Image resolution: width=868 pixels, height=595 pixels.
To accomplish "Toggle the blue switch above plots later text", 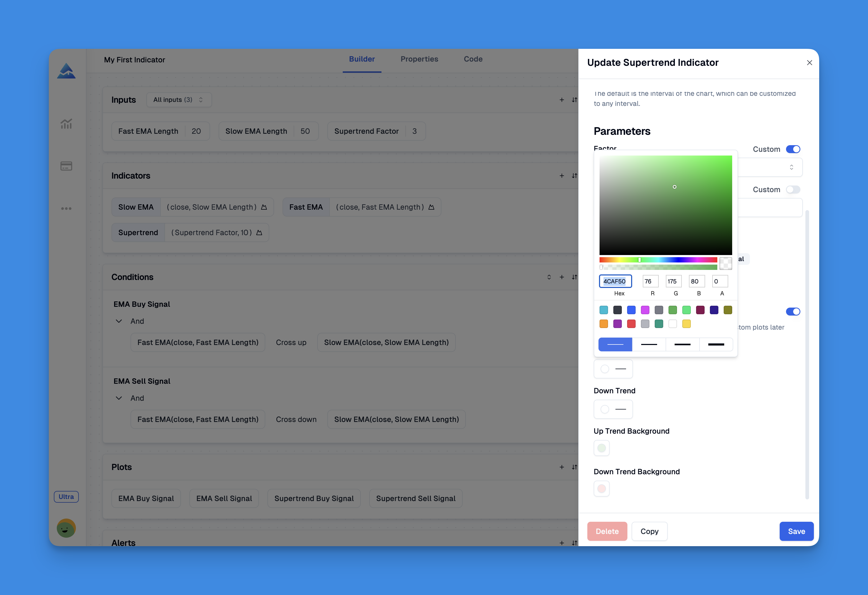I will point(793,312).
